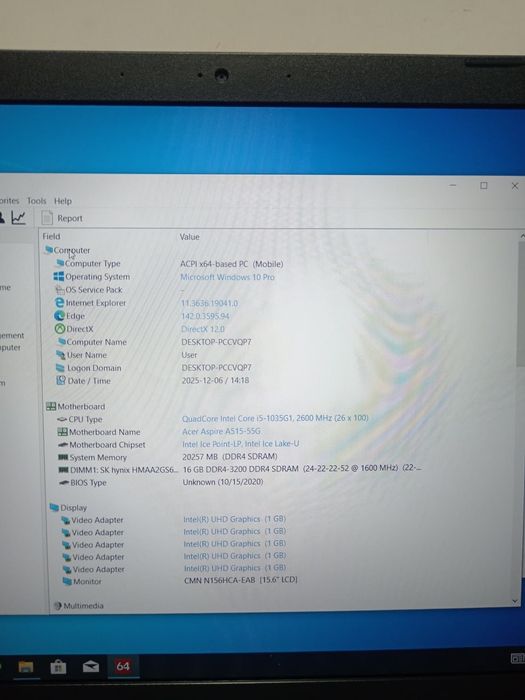The width and height of the screenshot is (525, 700).
Task: Click the AIDA64 taskbar icon
Action: click(123, 667)
